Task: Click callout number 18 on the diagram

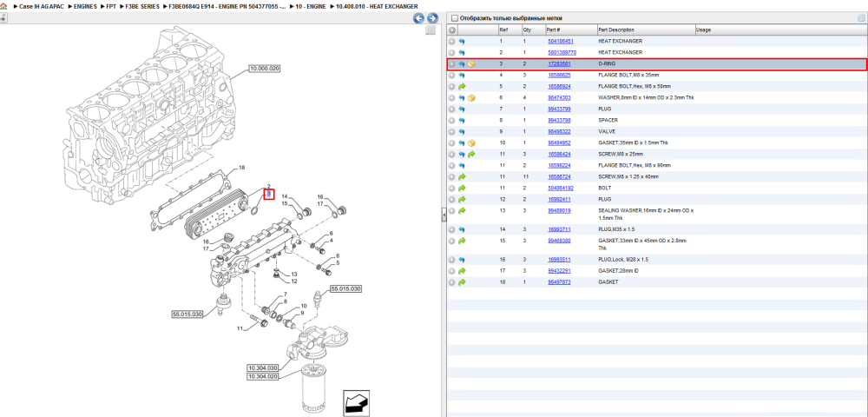Action: (241, 168)
